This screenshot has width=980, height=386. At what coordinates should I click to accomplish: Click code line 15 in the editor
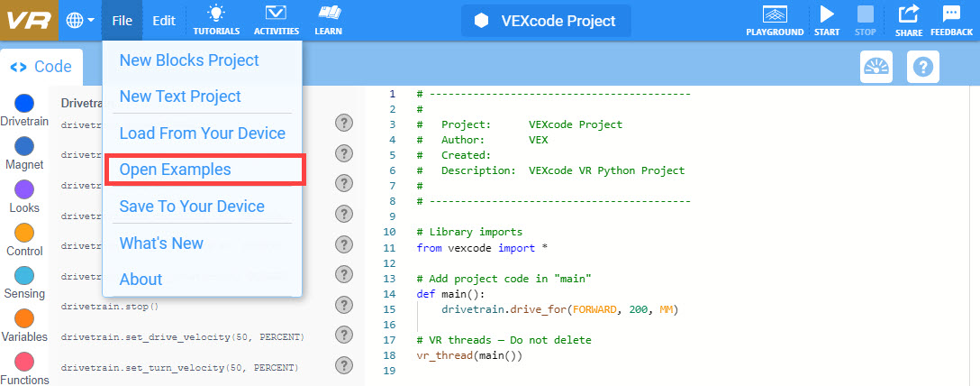[x=558, y=309]
